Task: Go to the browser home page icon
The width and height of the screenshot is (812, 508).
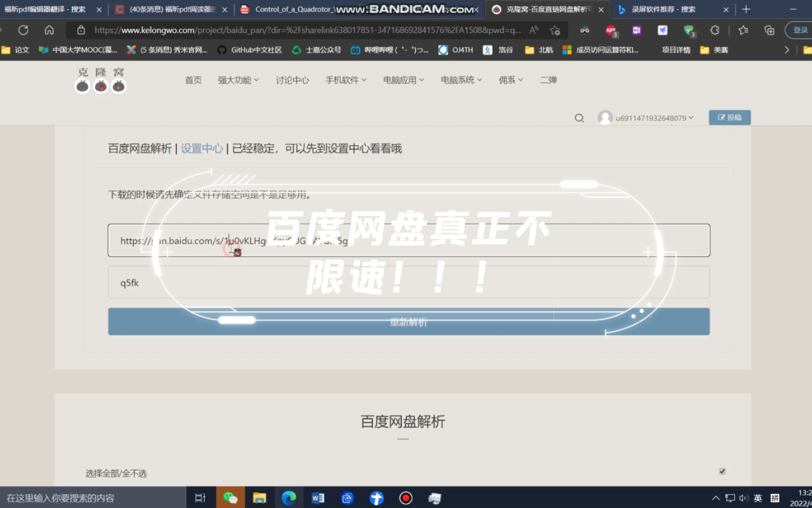Action: click(49, 30)
